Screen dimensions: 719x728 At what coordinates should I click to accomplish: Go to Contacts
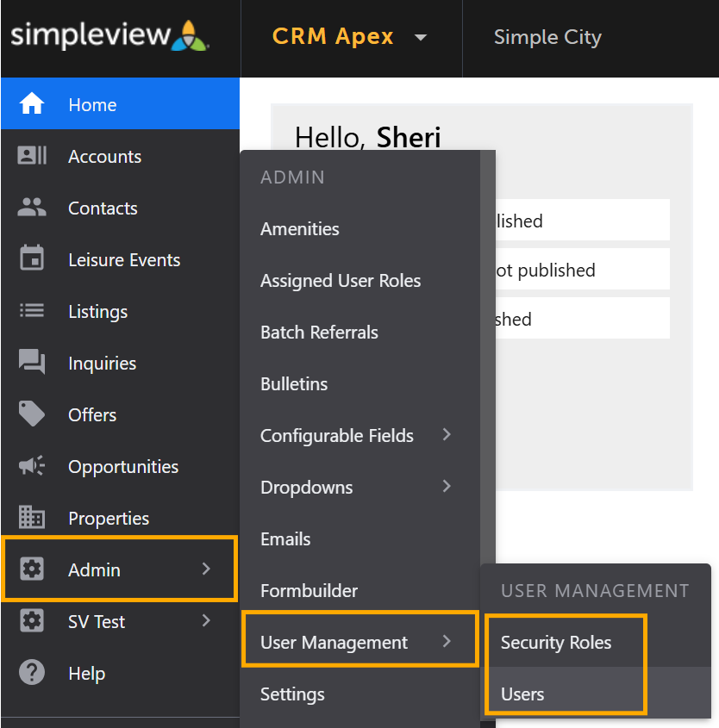pyautogui.click(x=120, y=207)
